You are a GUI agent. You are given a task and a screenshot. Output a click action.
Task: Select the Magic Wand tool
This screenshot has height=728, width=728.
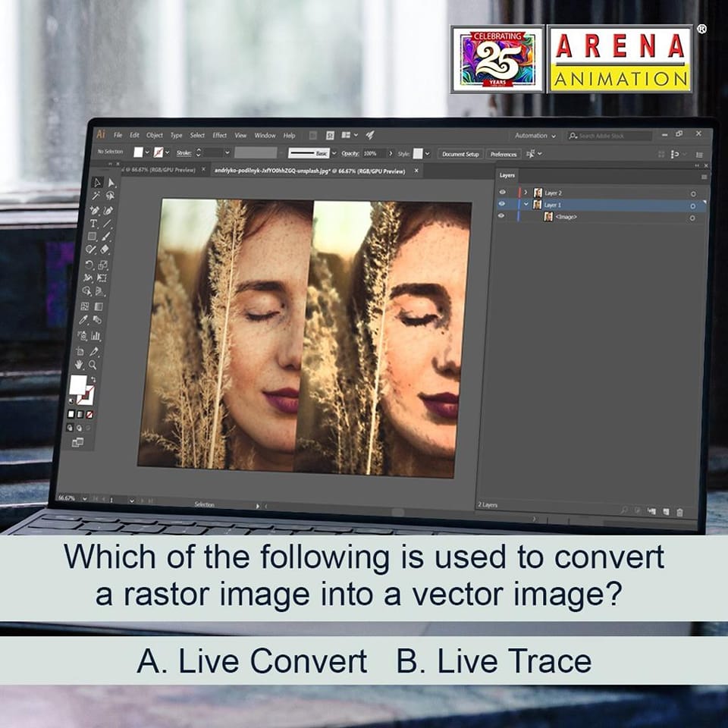tap(96, 196)
